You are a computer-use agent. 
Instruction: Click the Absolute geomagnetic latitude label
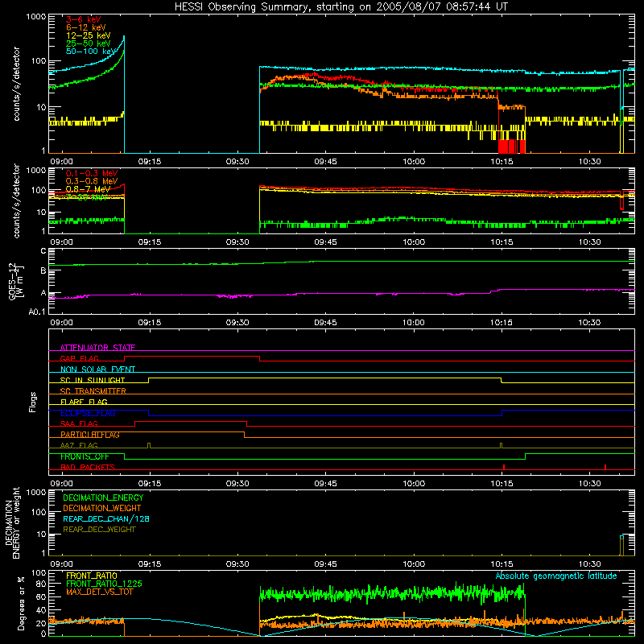[556, 576]
